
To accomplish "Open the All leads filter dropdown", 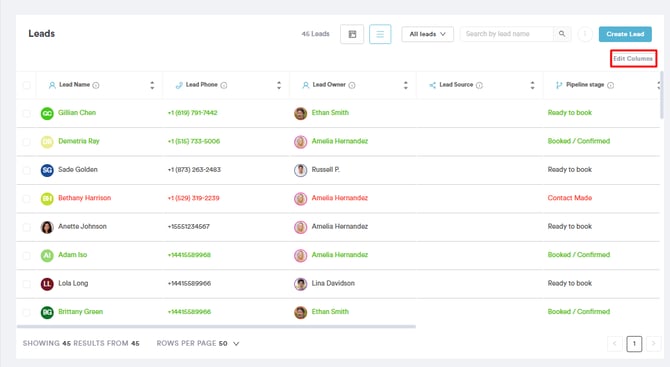I will point(427,34).
